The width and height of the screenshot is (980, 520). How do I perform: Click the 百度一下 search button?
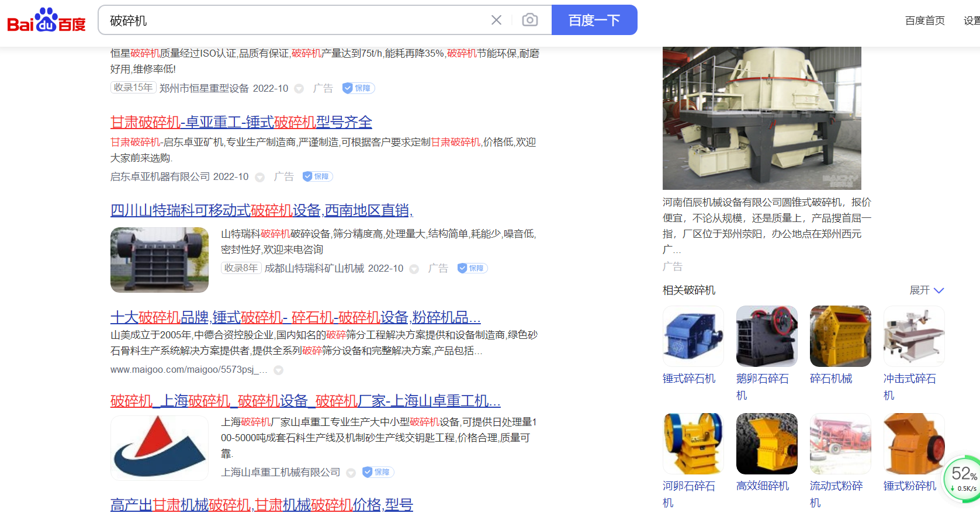594,20
